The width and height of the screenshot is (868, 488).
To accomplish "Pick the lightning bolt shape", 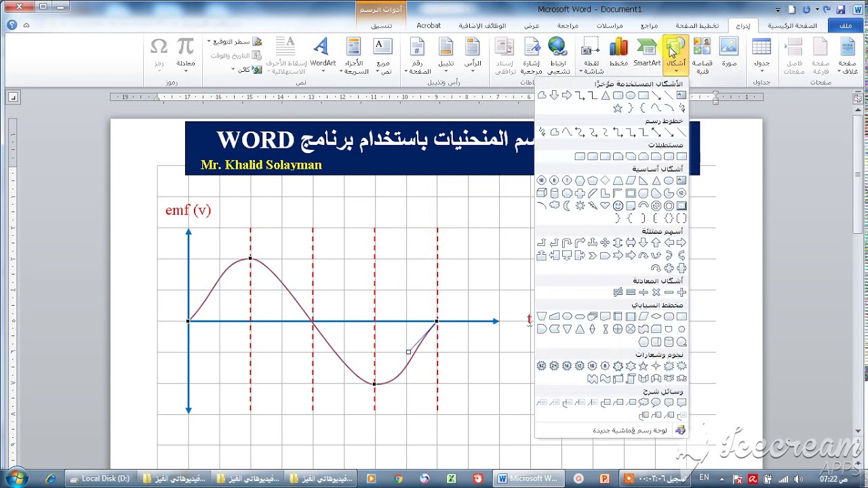I will pyautogui.click(x=593, y=205).
